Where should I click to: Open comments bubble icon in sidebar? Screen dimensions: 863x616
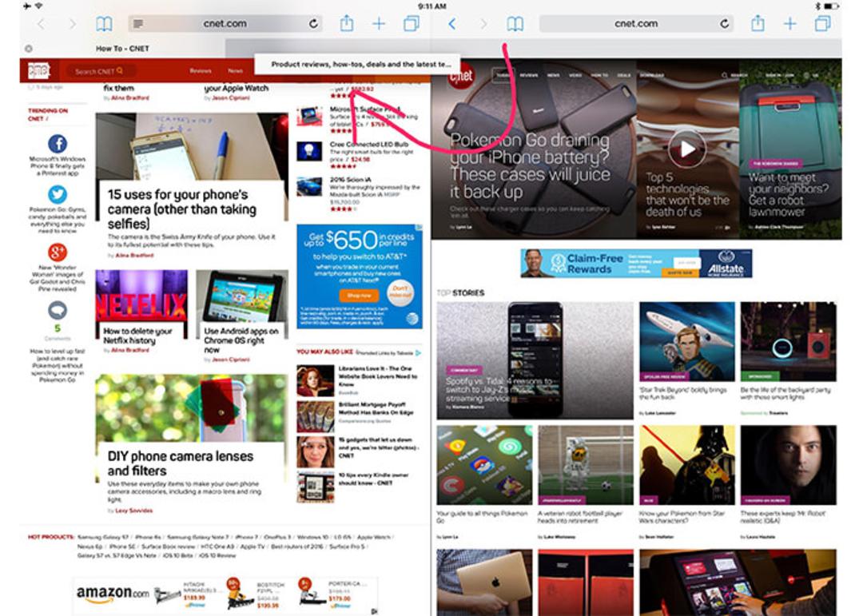58,310
